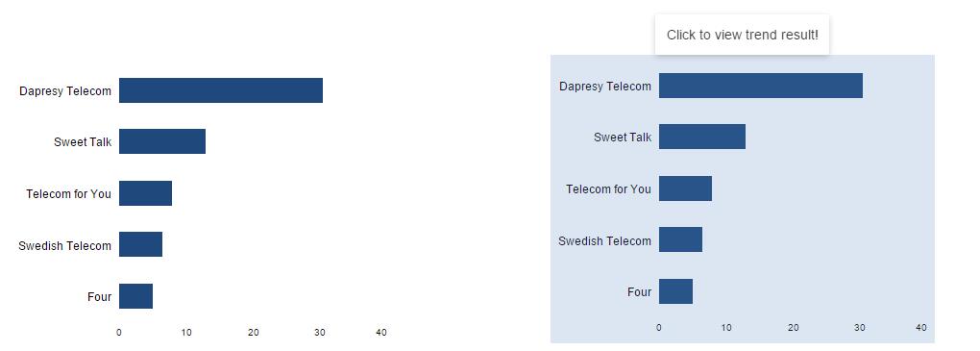Screen dimensions: 980x351
Task: Select the Sweet Talk bar in highlighted right chart
Action: pyautogui.click(x=702, y=137)
